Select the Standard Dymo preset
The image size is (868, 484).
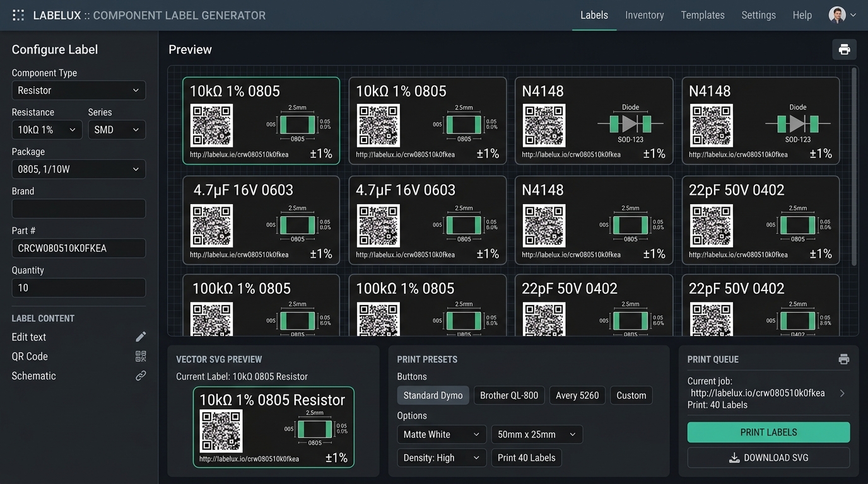(433, 395)
